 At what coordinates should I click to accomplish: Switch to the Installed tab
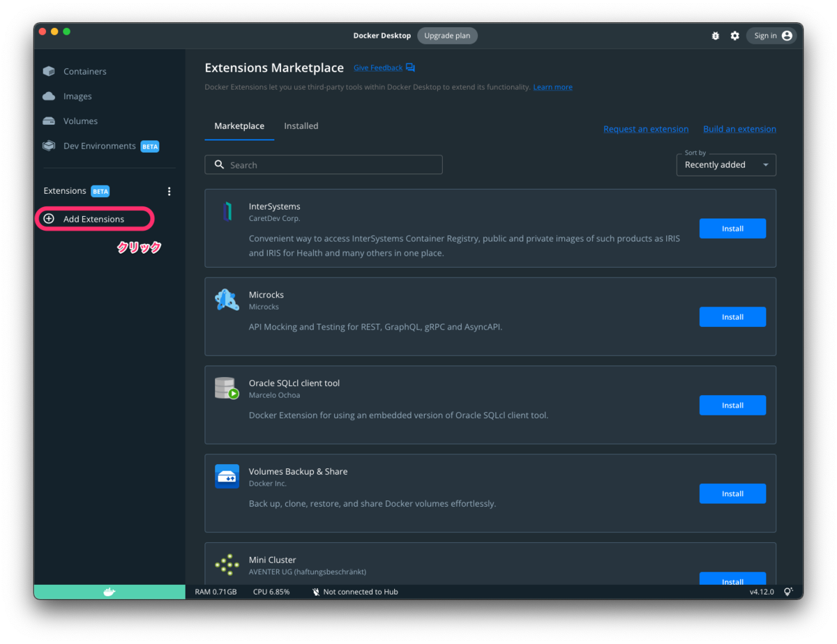pos(301,126)
